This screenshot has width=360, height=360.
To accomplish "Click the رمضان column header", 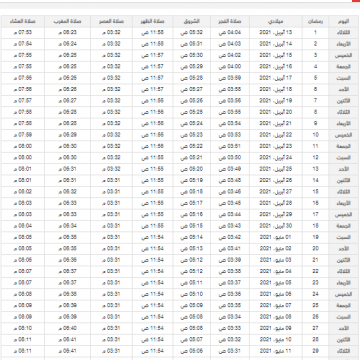I will coord(315,21).
